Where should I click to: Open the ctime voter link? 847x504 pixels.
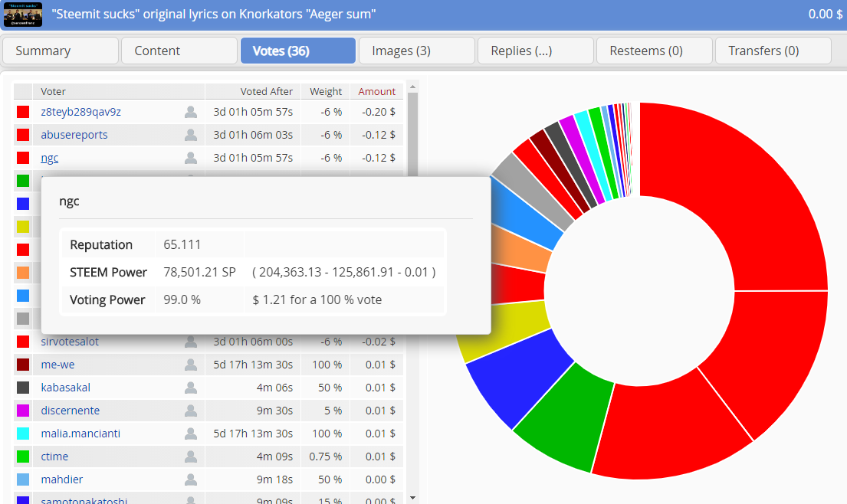pyautogui.click(x=54, y=457)
